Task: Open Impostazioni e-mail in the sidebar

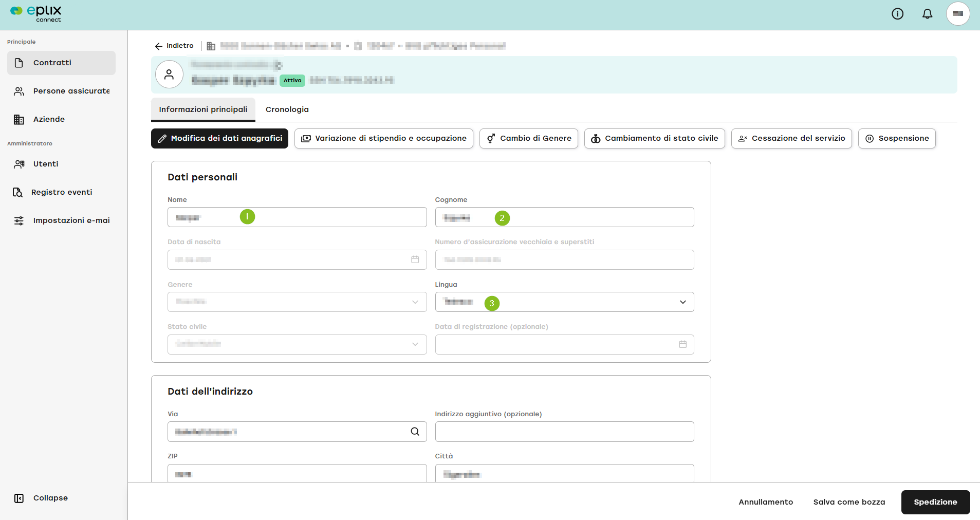Action: [61, 220]
